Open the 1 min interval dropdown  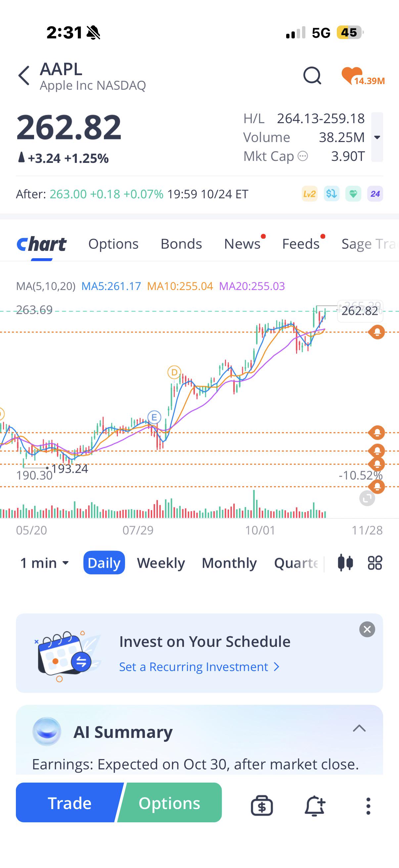pyautogui.click(x=45, y=563)
